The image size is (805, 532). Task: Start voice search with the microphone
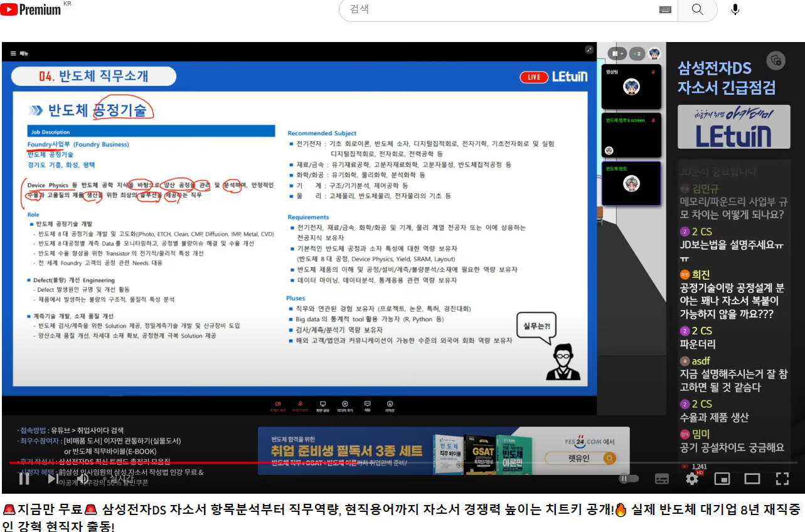(735, 9)
